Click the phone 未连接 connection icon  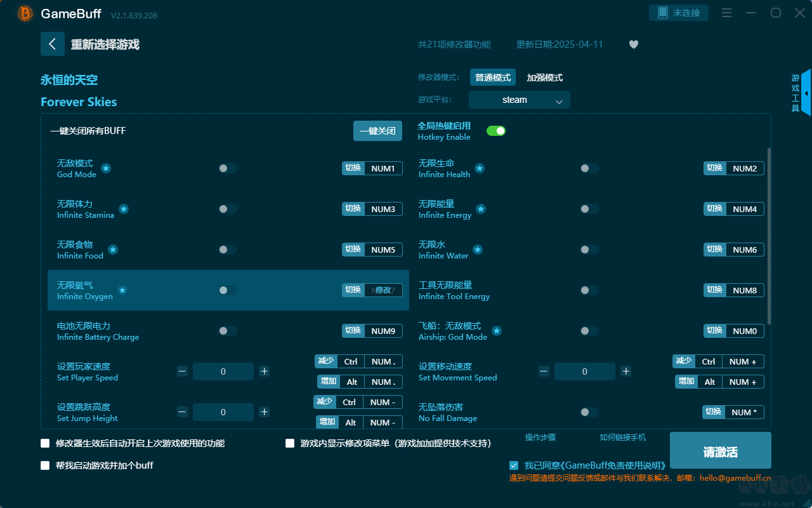[x=663, y=13]
